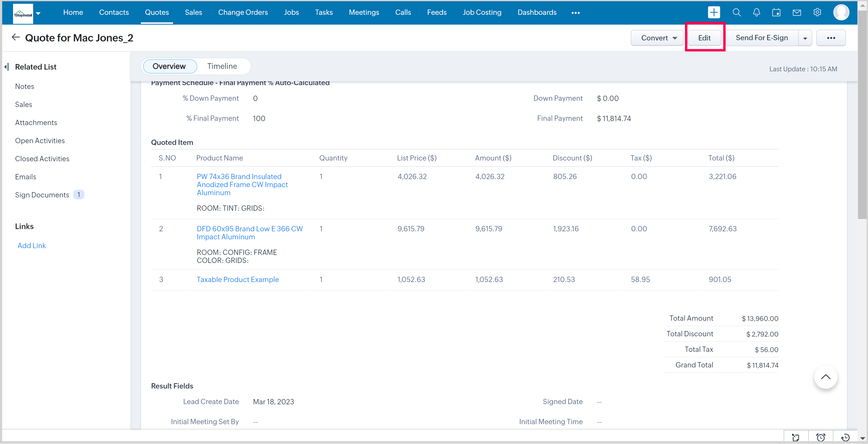Open the Taxable Product Example link
The height and width of the screenshot is (444, 868).
[237, 280]
